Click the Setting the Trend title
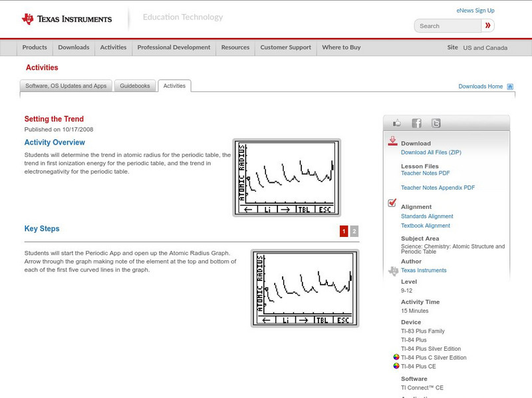Image resolution: width=532 pixels, height=398 pixels. [x=54, y=119]
